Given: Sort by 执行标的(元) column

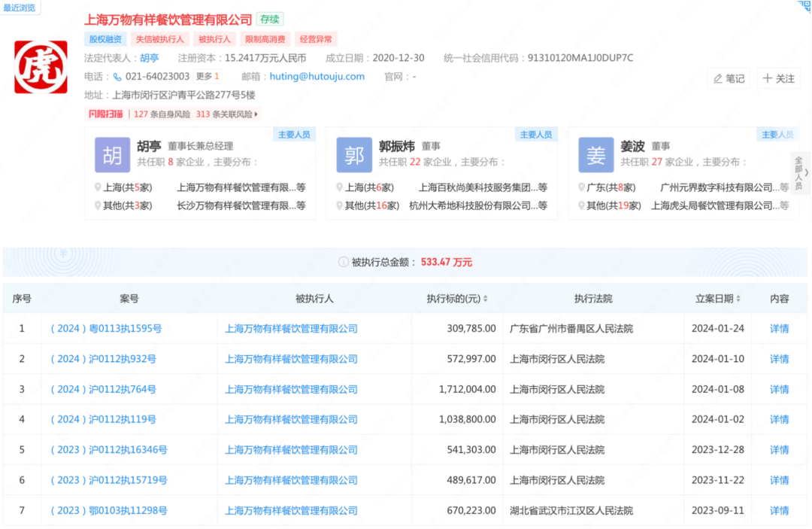Looking at the screenshot, I should [485, 299].
